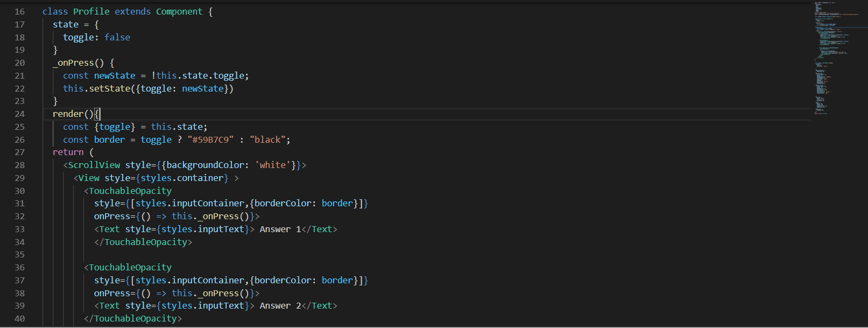The height and width of the screenshot is (328, 868).
Task: Click borderColor property on line 37
Action: tap(283, 280)
